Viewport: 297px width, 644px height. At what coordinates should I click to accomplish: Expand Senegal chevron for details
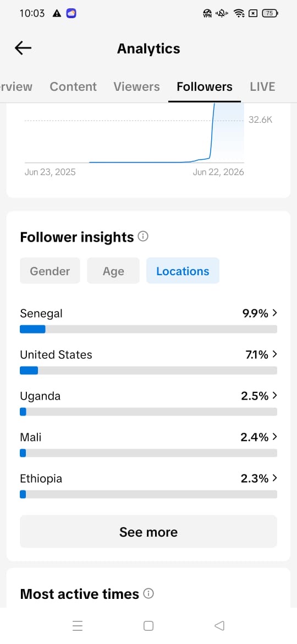click(x=275, y=313)
